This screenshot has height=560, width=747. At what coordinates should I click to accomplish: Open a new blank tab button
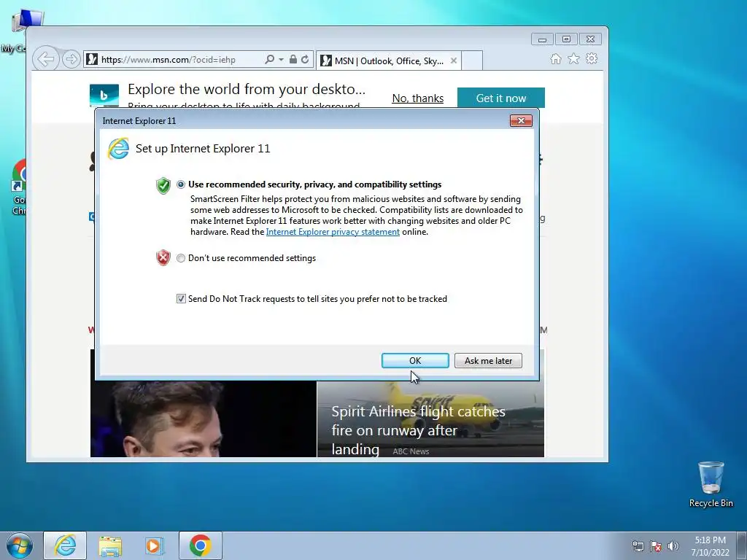point(472,61)
